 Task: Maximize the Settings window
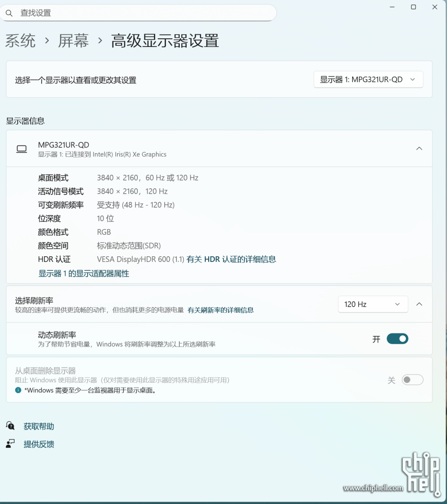tap(413, 7)
